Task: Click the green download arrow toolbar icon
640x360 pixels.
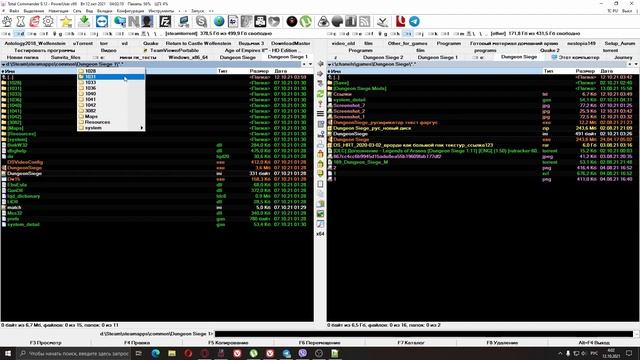Action: tap(84, 22)
